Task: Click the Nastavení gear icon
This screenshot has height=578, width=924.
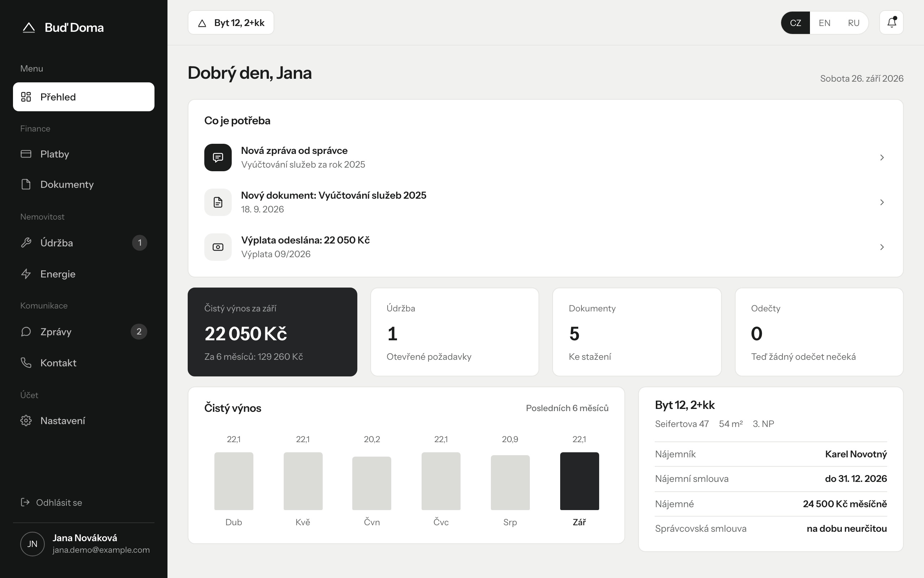Action: [26, 420]
